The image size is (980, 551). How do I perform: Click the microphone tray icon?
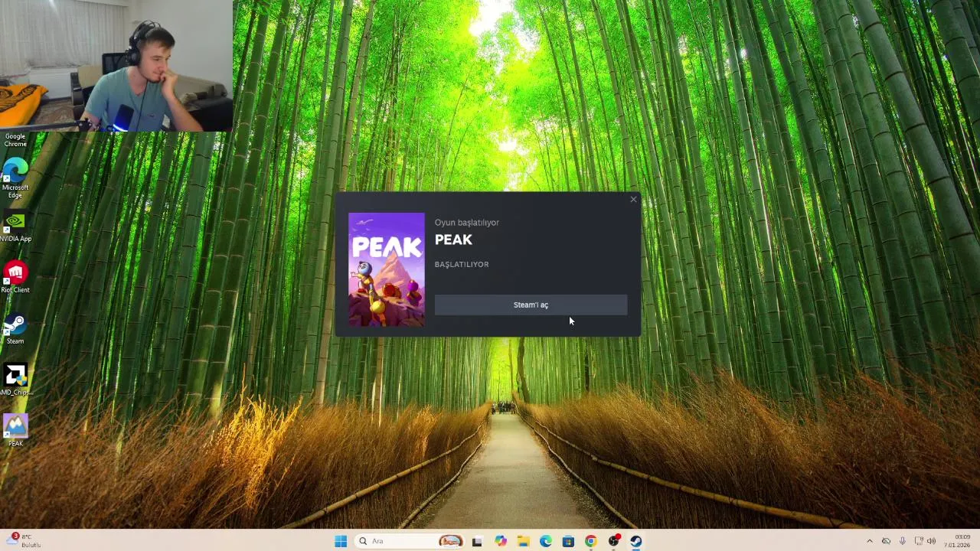902,541
